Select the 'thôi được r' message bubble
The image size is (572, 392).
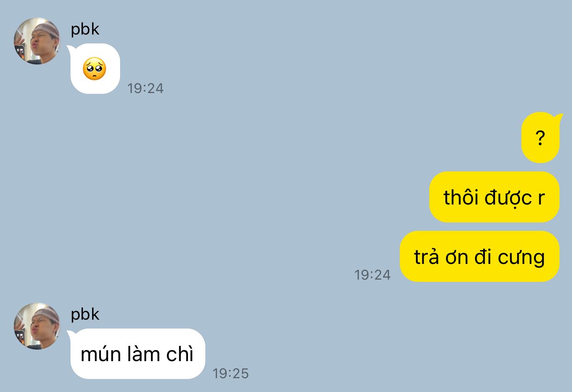[494, 197]
